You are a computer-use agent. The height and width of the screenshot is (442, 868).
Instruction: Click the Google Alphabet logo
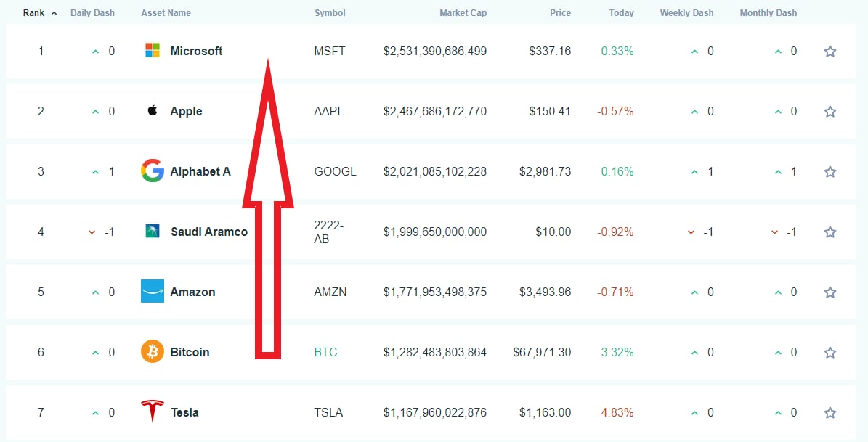pyautogui.click(x=153, y=171)
